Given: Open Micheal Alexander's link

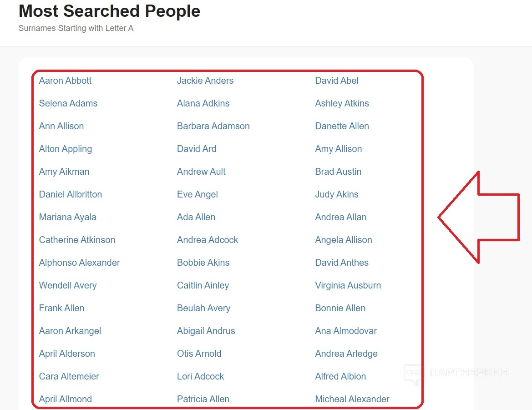Looking at the screenshot, I should [352, 399].
